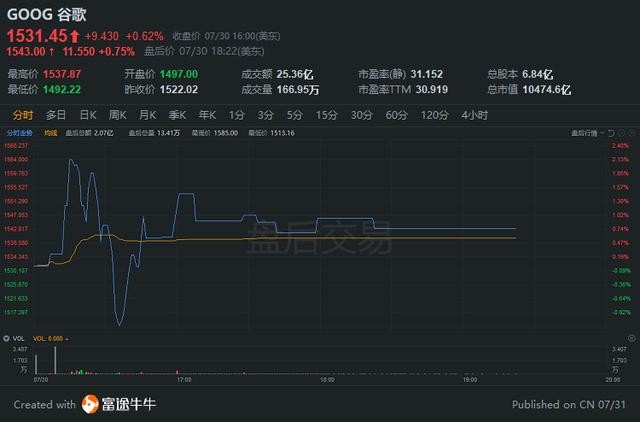The image size is (640, 422).
Task: Choose the 4小时 interval
Action: pos(475,115)
